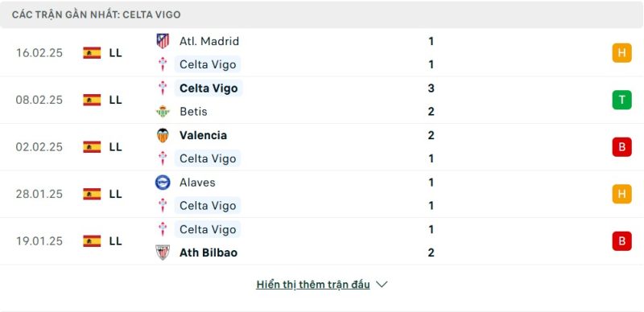
Task: Click the LL league label for 08.02.25
Action: (115, 100)
